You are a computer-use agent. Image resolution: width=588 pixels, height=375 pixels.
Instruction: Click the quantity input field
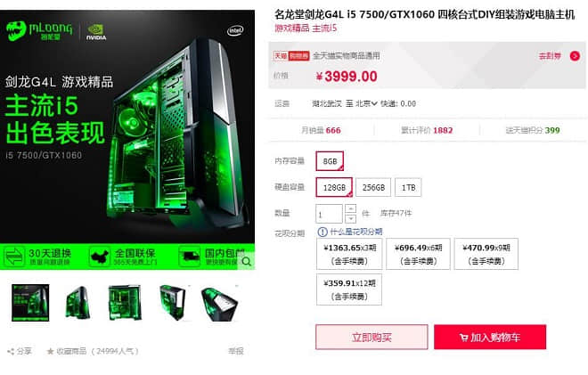tap(329, 214)
